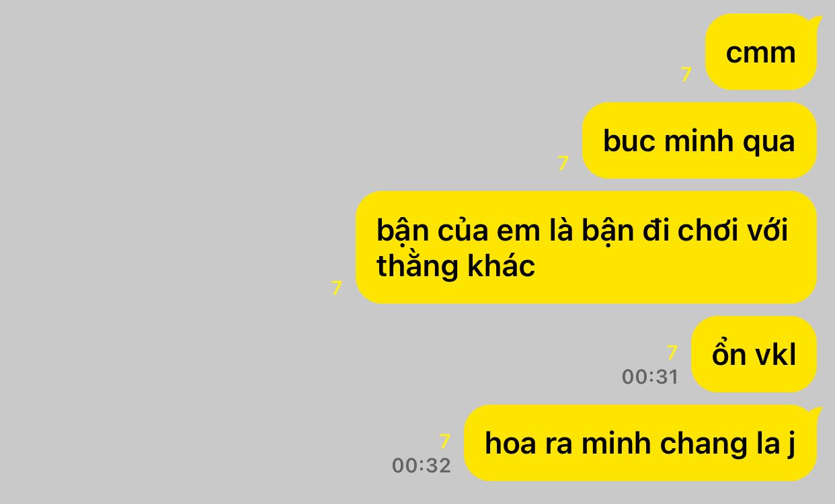Click the tail corner of the last bubble
The width and height of the screenshot is (835, 504).
[x=816, y=413]
